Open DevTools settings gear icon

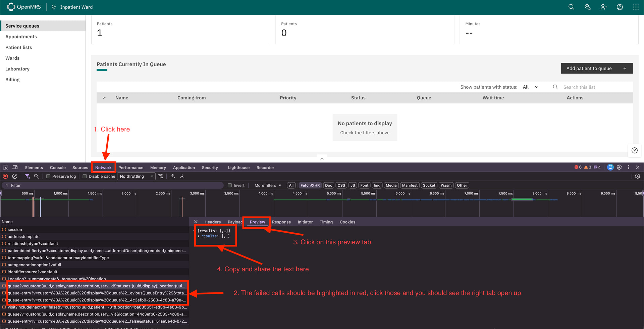click(x=619, y=167)
